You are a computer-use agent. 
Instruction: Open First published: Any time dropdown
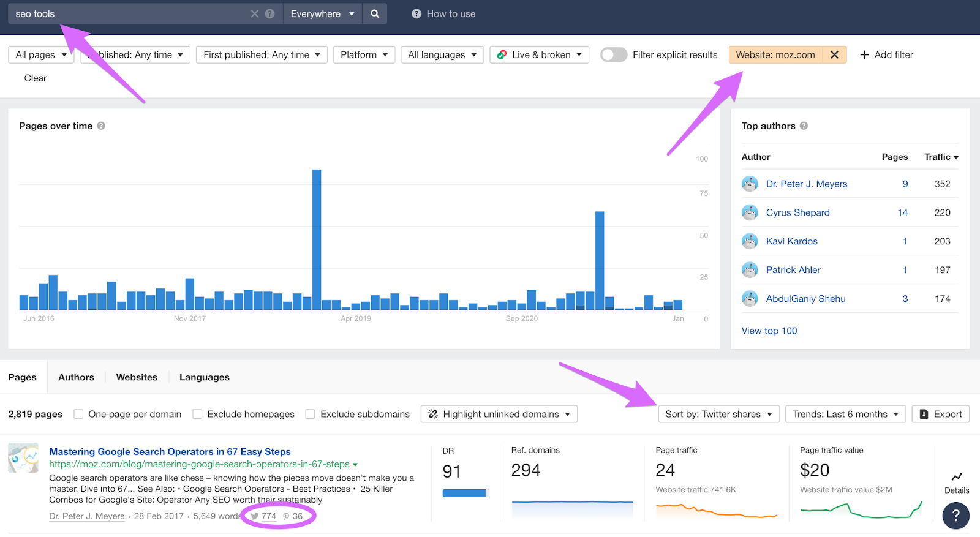(262, 54)
